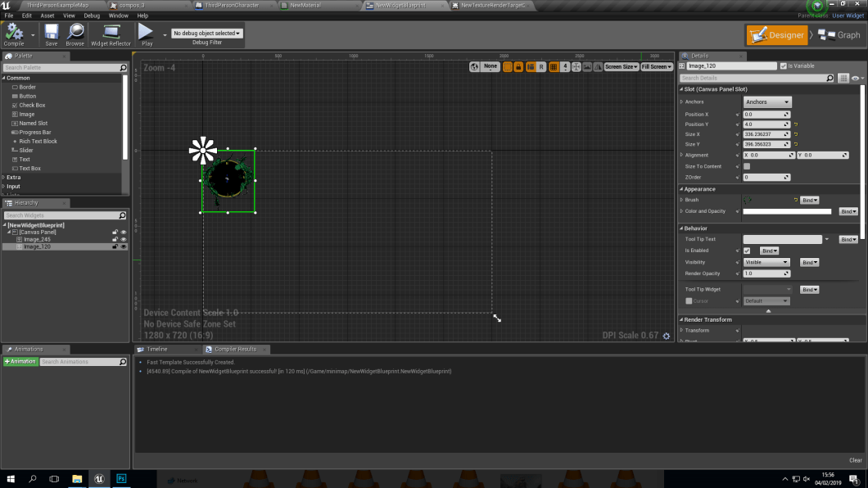Toggle lock on Image_120
Image resolution: width=868 pixels, height=488 pixels.
tap(115, 246)
